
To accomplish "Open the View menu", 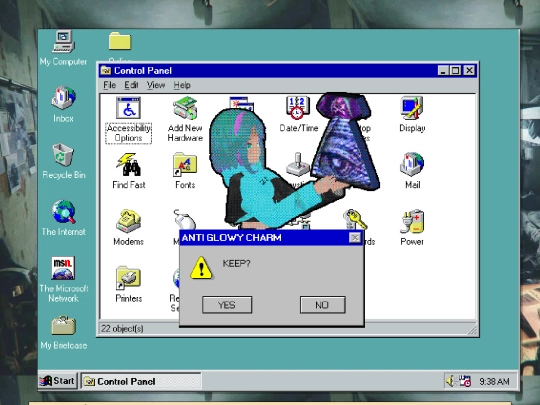I will pyautogui.click(x=156, y=85).
